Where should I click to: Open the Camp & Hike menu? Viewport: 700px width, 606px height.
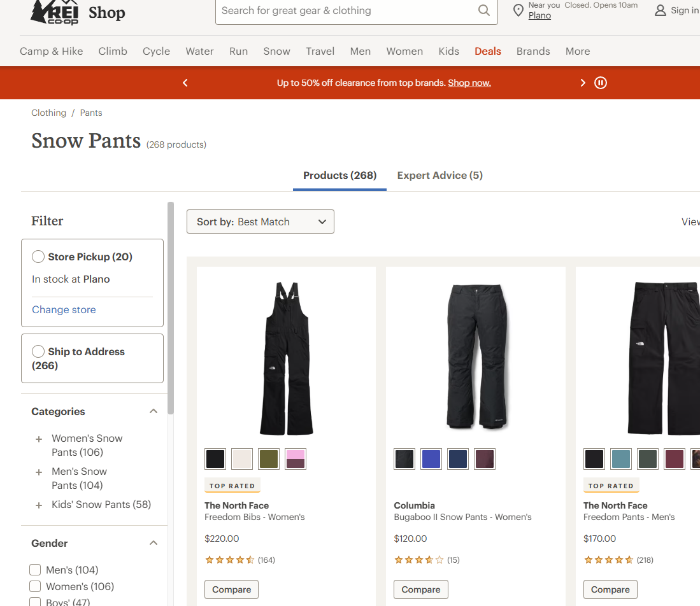[52, 52]
